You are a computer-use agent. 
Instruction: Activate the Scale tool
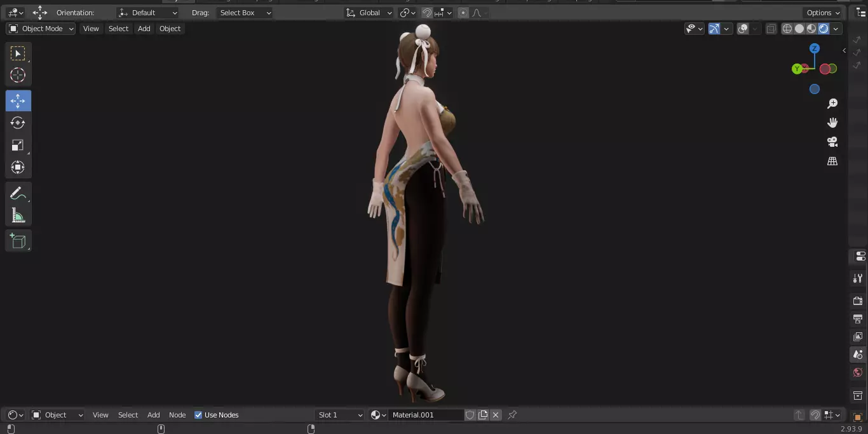click(18, 145)
